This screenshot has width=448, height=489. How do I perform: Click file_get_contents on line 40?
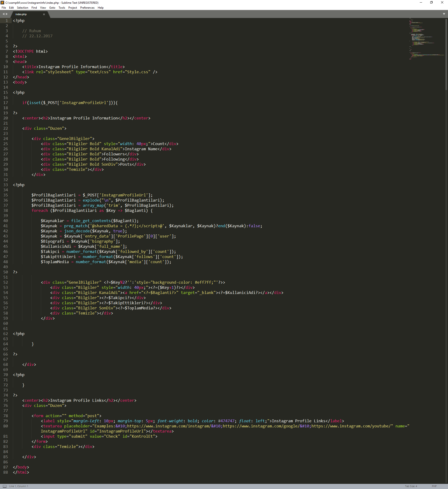click(91, 221)
